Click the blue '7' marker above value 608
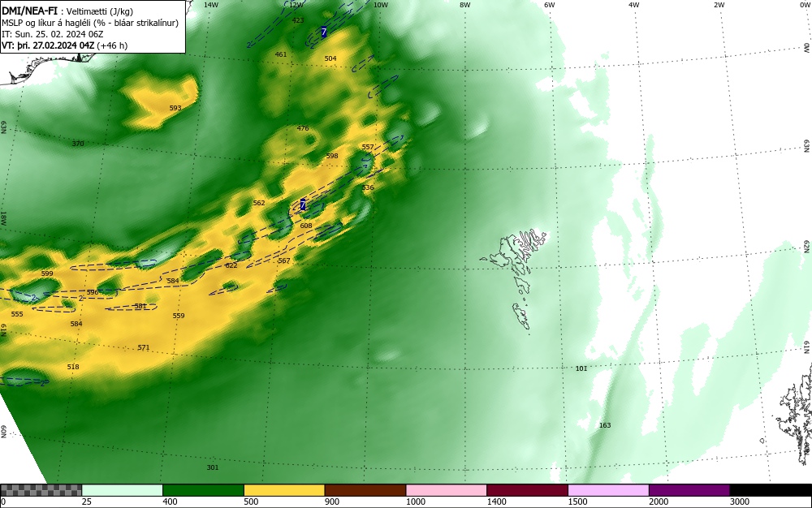812x508 pixels. [302, 204]
